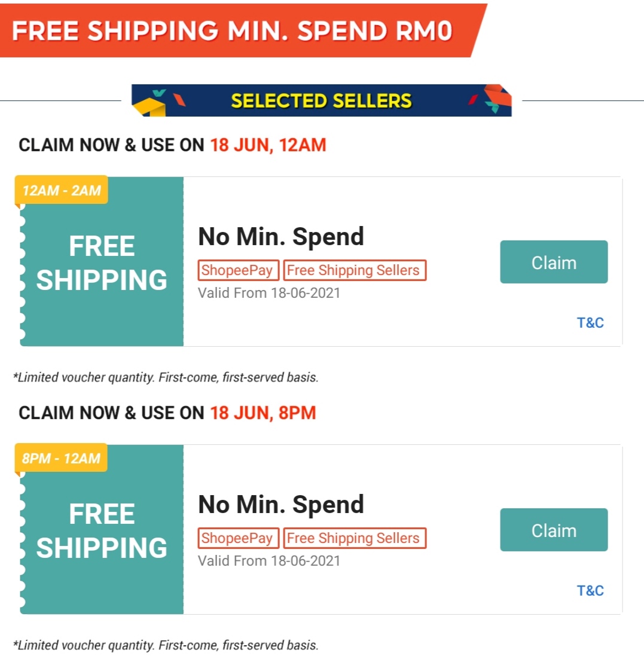Click the yellow 12AM - 2AM time badge

pos(62,191)
